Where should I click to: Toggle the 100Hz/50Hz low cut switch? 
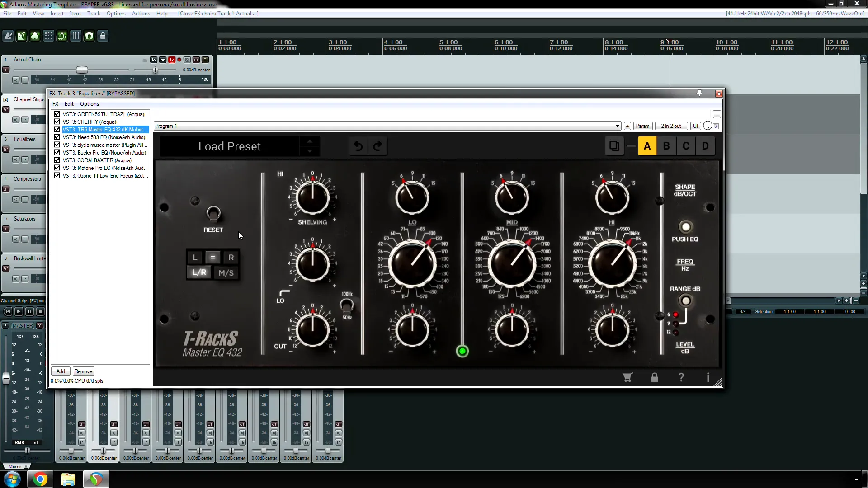[347, 306]
